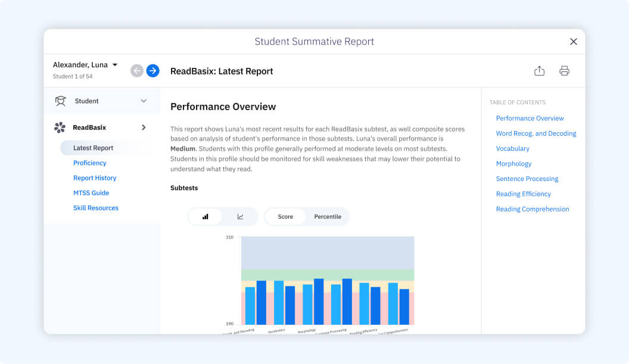Select the Percentile display option

point(328,217)
